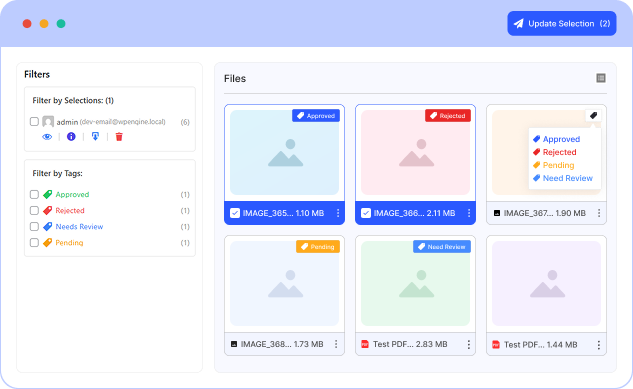Click the Rejected badge on IMAGE_366
The height and width of the screenshot is (389, 633).
[x=448, y=116]
